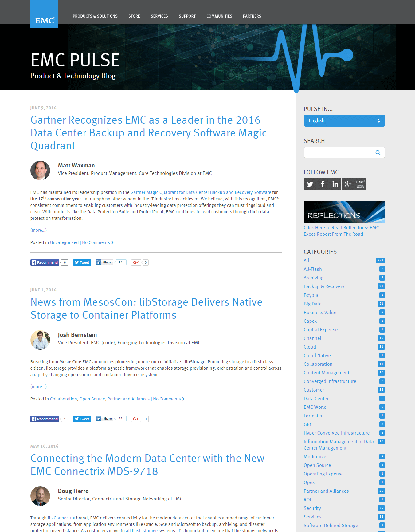Viewport: 415px width, 532px height.
Task: Follow the Connectrix inline link
Action: 64,518
